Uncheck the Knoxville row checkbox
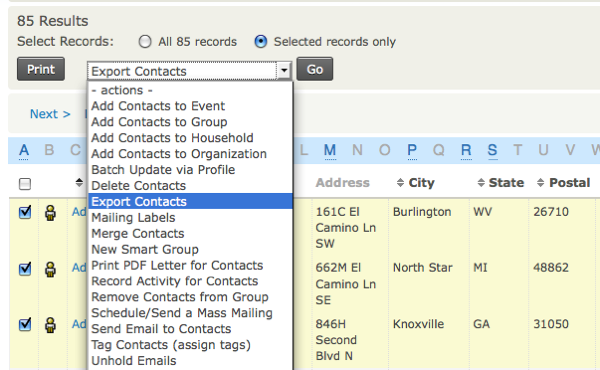The height and width of the screenshot is (370, 600). (x=25, y=324)
